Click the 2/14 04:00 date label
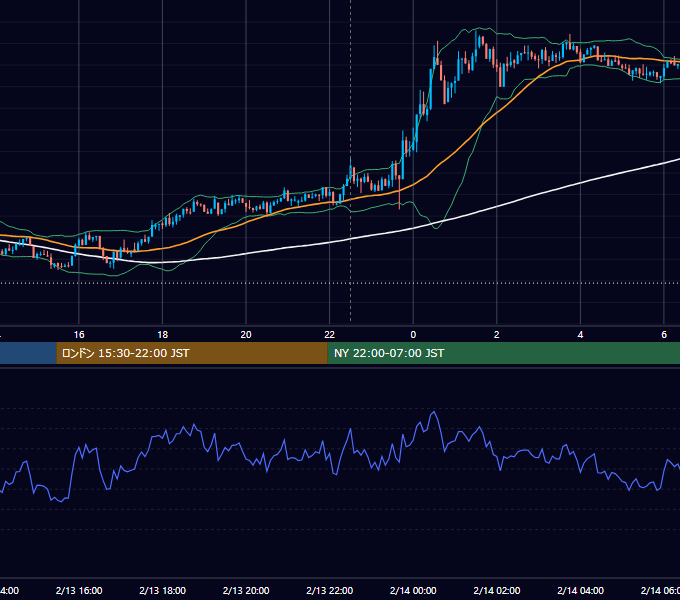This screenshot has width=680, height=600. pos(580,590)
